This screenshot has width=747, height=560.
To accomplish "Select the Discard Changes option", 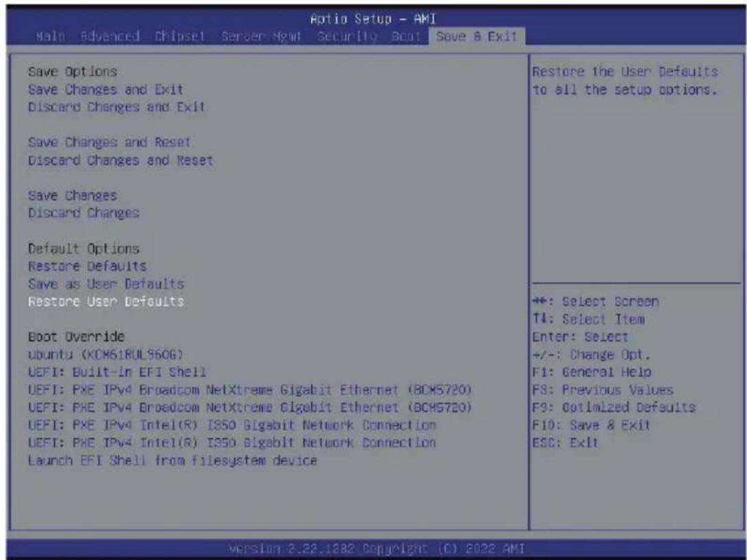I will pos(83,213).
